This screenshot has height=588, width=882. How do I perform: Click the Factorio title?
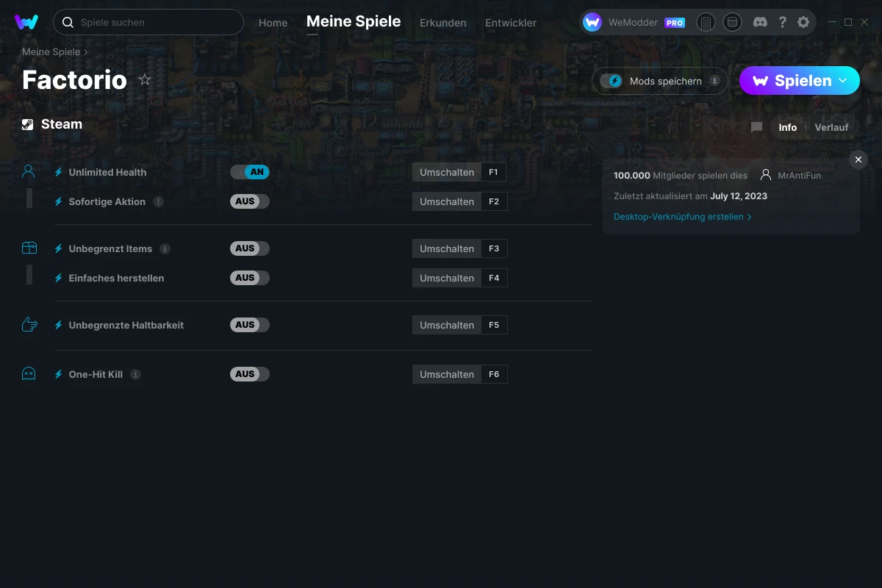tap(74, 79)
